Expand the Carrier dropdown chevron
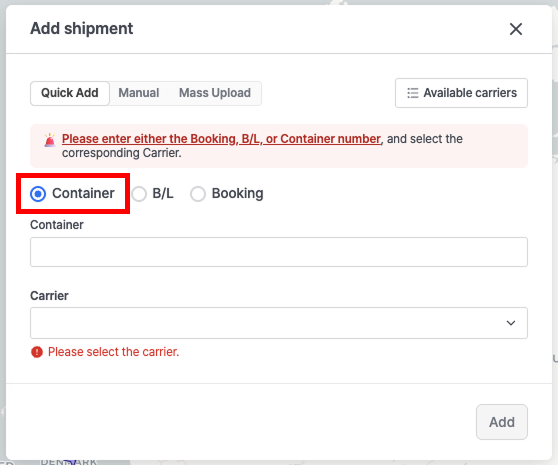 click(511, 323)
